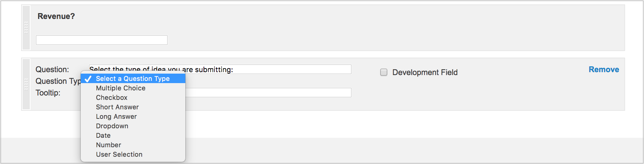Enable the Development Field checkbox
This screenshot has width=644, height=164.
tap(384, 72)
